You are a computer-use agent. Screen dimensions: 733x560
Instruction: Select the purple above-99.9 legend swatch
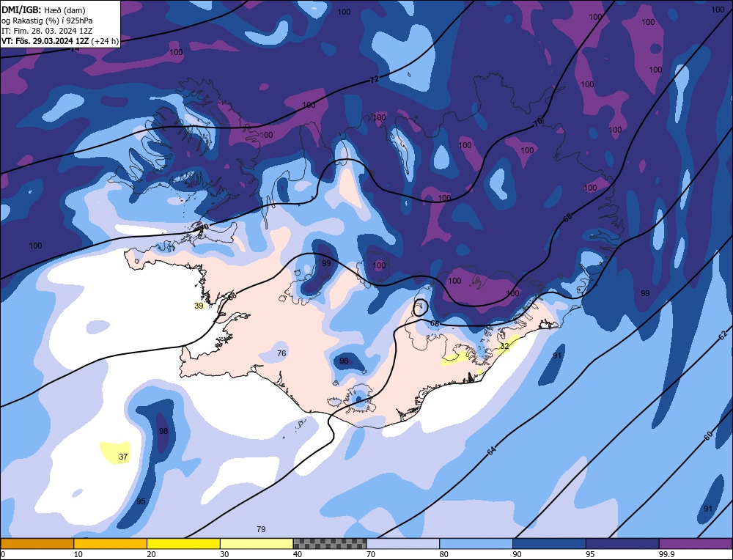696,543
